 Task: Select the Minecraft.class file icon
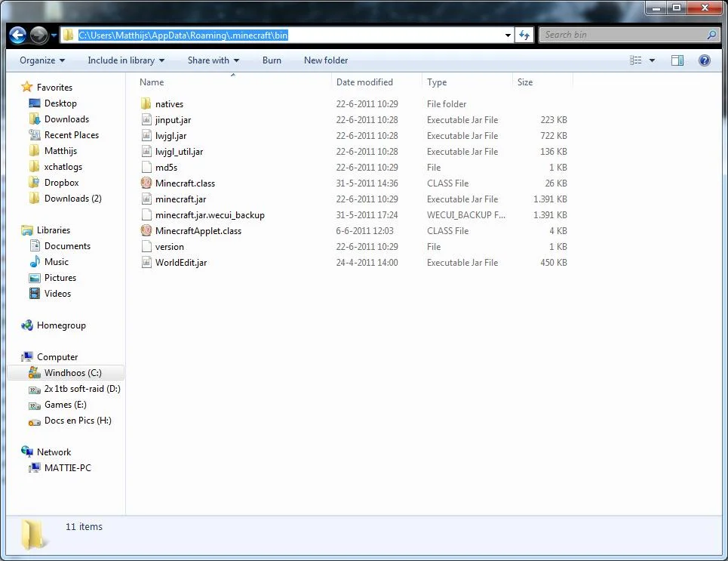coord(146,183)
